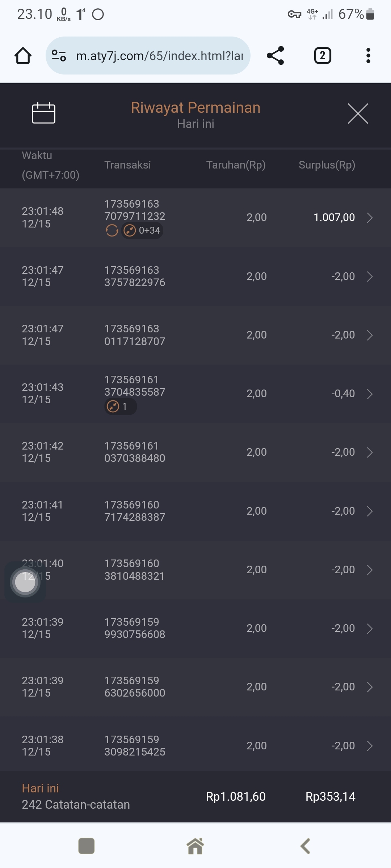
Task: Tap the browser home icon
Action: coord(23,56)
